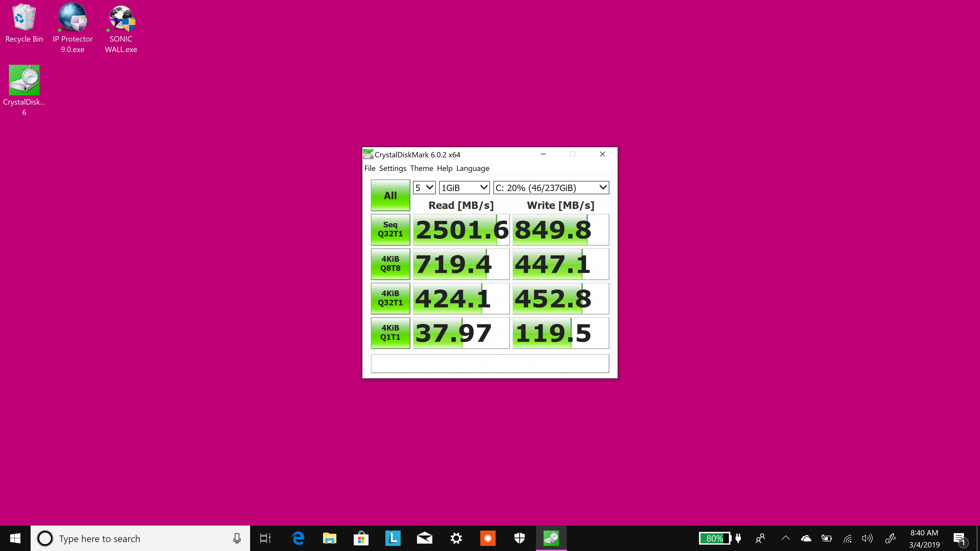The image size is (980, 551).
Task: Run all benchmarks with All button
Action: (390, 195)
